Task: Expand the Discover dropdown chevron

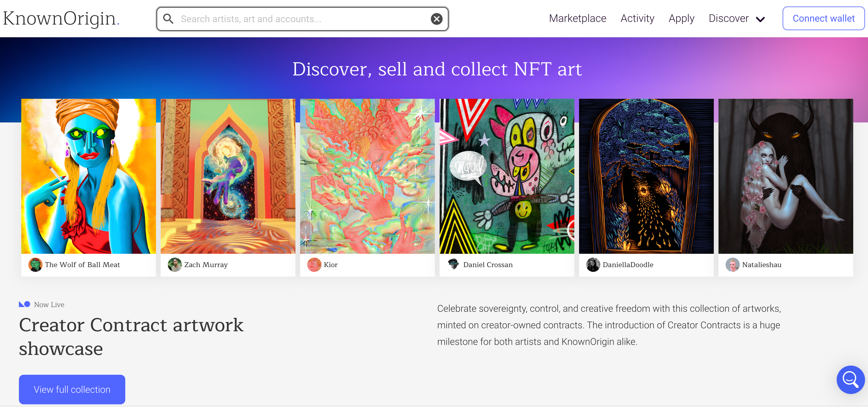Action: [x=760, y=19]
